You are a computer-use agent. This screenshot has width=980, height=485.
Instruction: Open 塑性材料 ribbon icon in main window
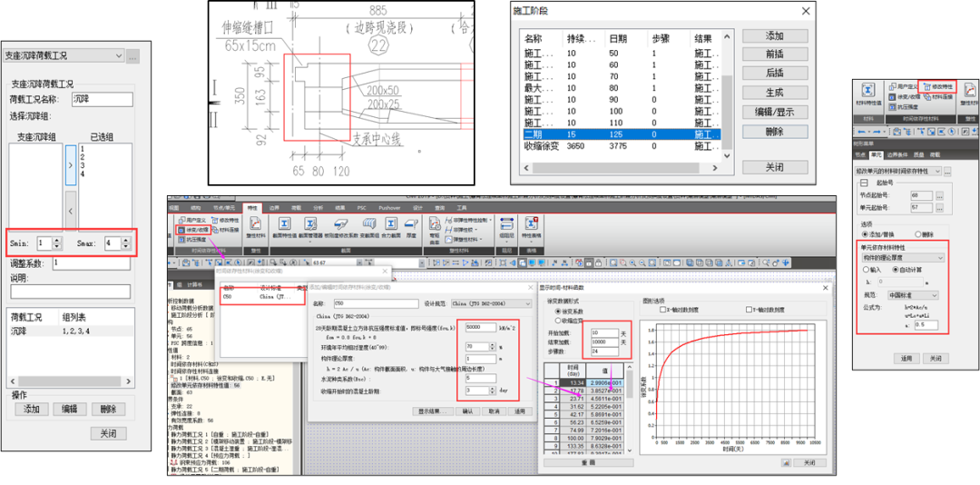click(256, 226)
